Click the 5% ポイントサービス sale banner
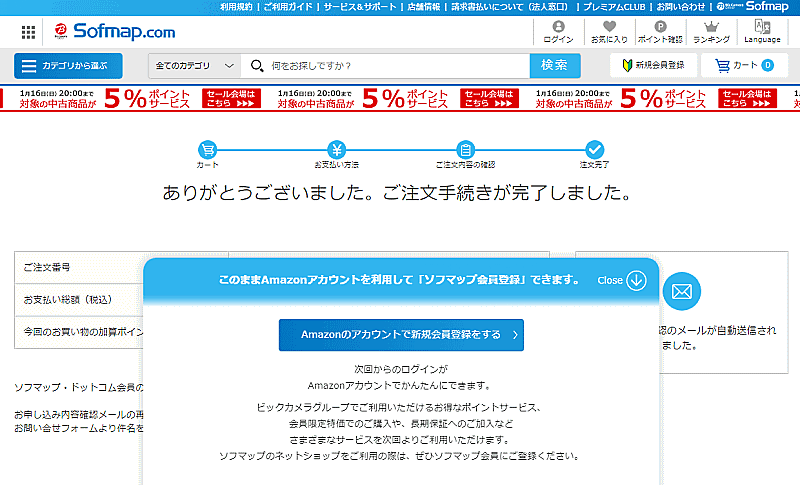The image size is (800, 485). pos(400,98)
